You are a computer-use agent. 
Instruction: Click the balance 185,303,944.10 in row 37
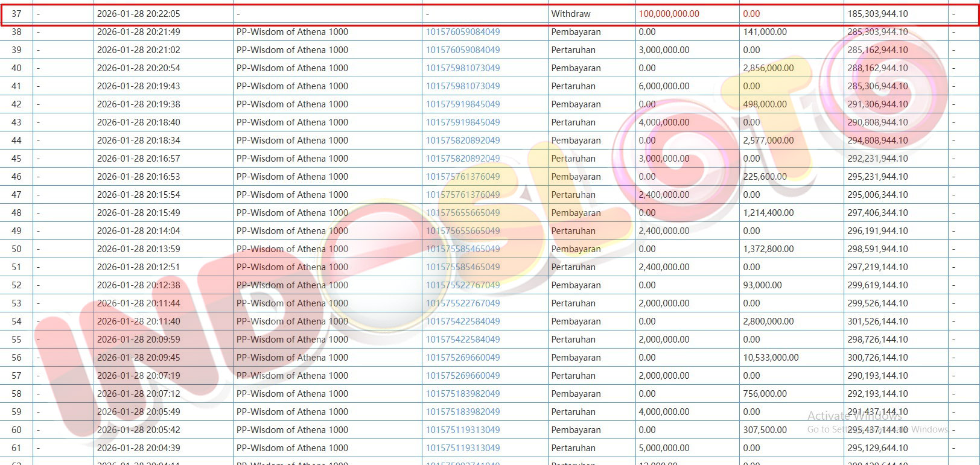(x=877, y=14)
